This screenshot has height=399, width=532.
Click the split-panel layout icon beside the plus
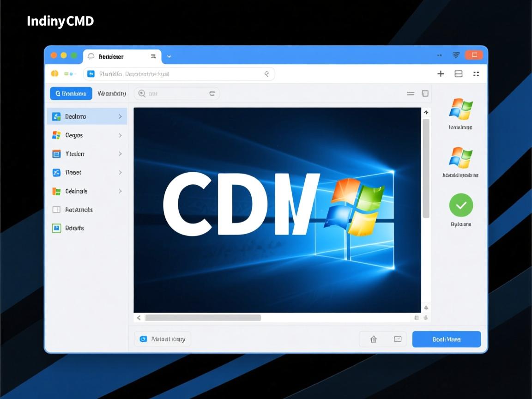coord(459,74)
